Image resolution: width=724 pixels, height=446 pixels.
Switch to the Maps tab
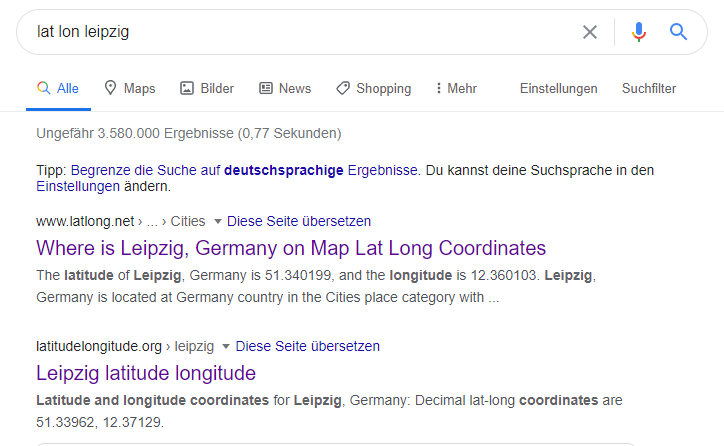[x=130, y=88]
